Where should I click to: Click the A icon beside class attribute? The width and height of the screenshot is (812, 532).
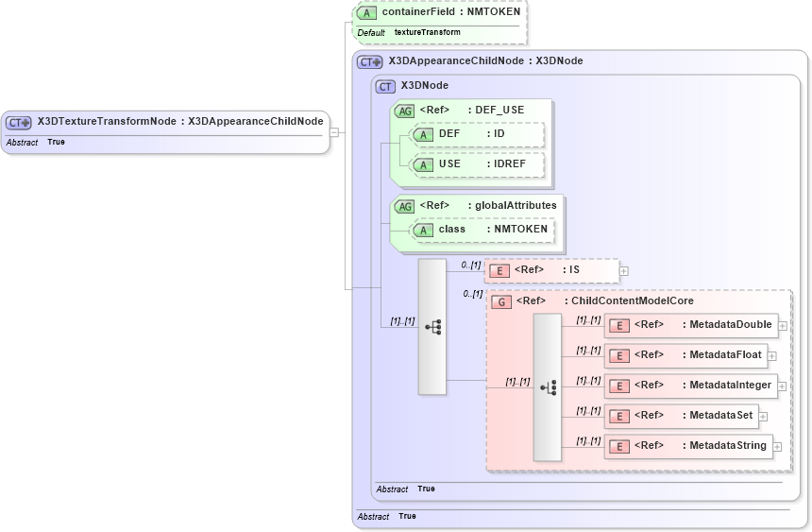click(423, 231)
